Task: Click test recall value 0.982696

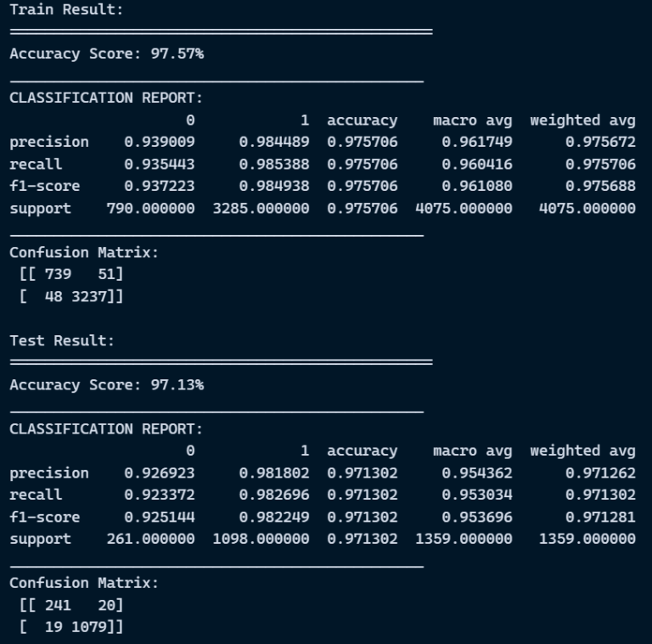Action: pyautogui.click(x=274, y=495)
